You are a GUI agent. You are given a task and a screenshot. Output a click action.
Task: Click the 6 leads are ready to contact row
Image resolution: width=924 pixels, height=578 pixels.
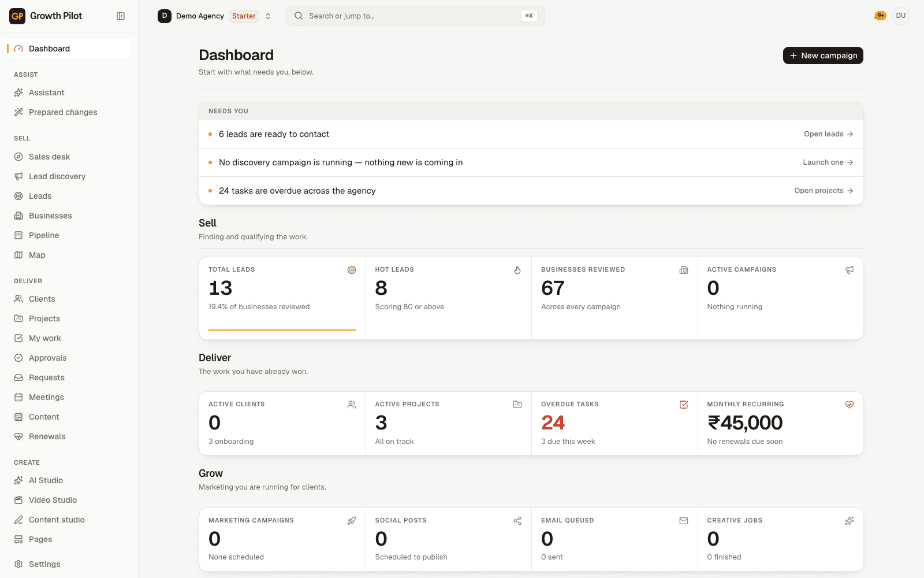point(531,134)
